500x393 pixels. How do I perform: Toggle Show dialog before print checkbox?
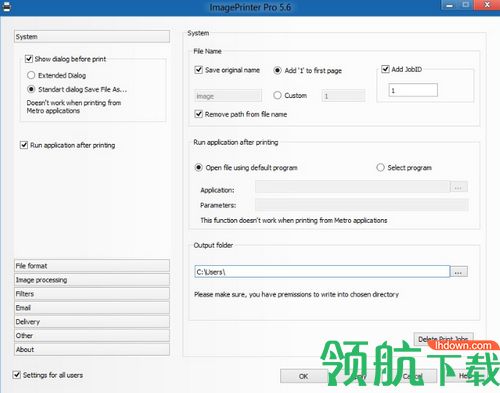(29, 59)
